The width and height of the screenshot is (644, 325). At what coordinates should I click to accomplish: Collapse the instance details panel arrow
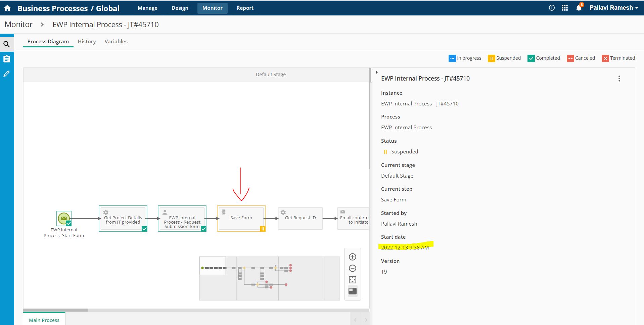377,72
